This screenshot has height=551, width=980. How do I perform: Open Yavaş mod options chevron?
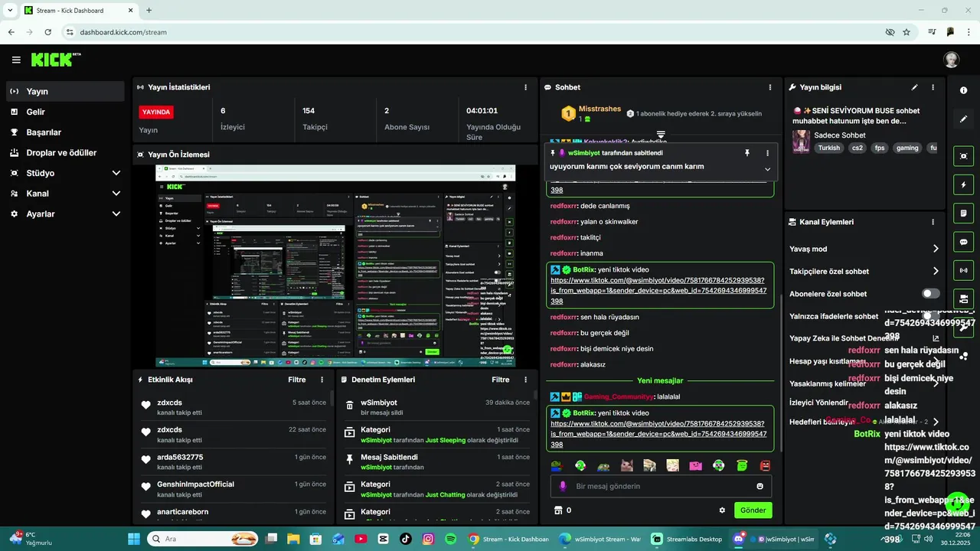coord(936,249)
